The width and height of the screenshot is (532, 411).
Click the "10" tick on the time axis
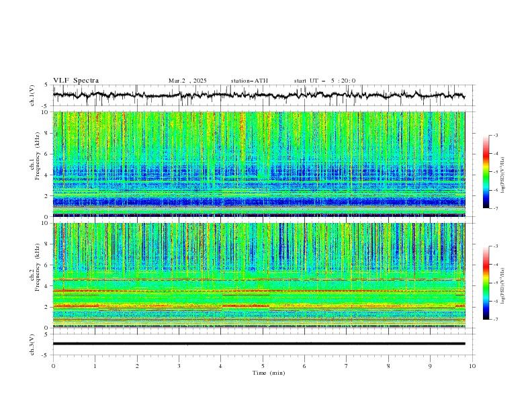click(x=472, y=366)
